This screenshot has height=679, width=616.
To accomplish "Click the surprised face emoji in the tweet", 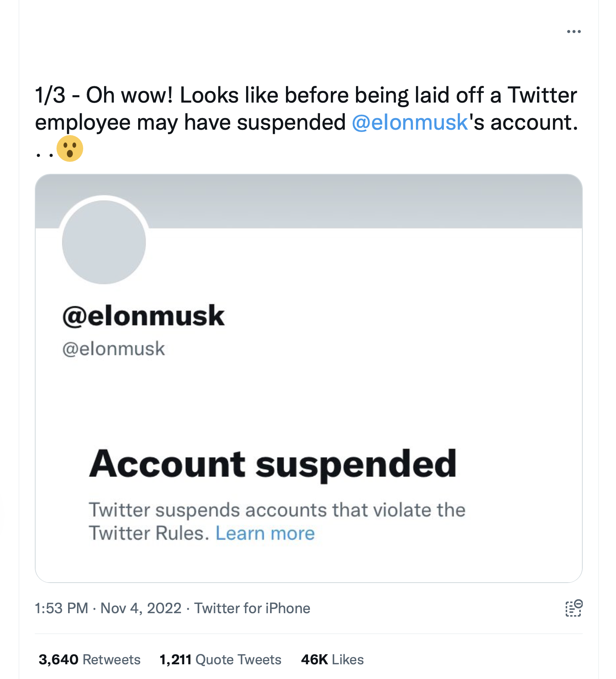I will pyautogui.click(x=70, y=149).
